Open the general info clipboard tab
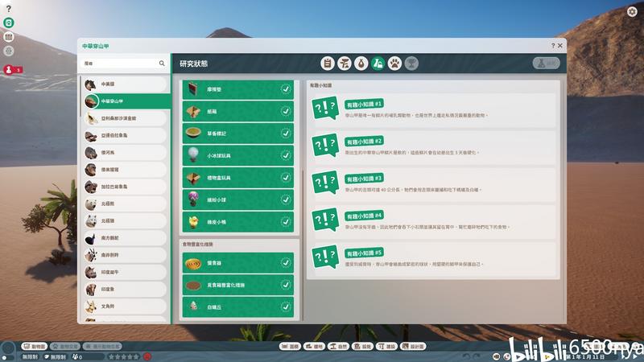Image resolution: width=644 pixels, height=362 pixels. pos(328,64)
